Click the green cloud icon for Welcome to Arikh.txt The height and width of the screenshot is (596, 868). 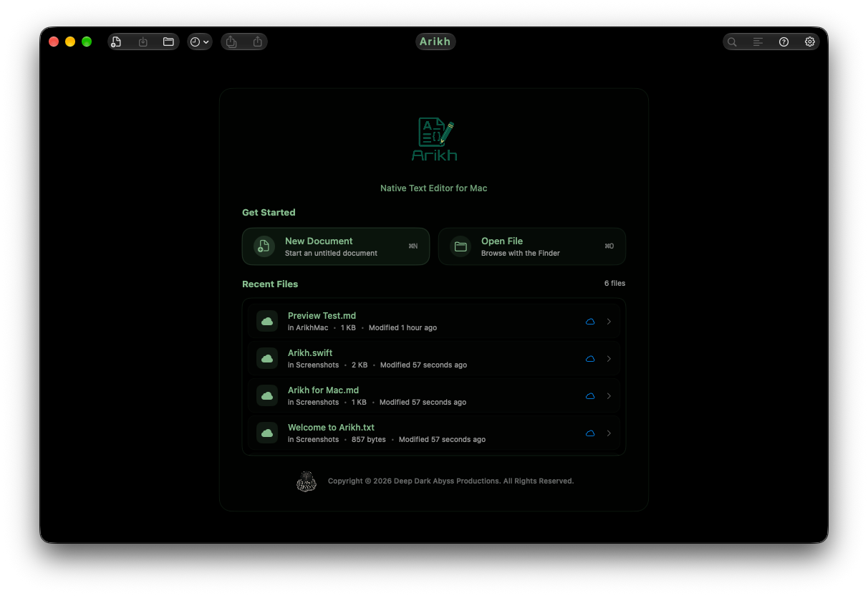267,433
